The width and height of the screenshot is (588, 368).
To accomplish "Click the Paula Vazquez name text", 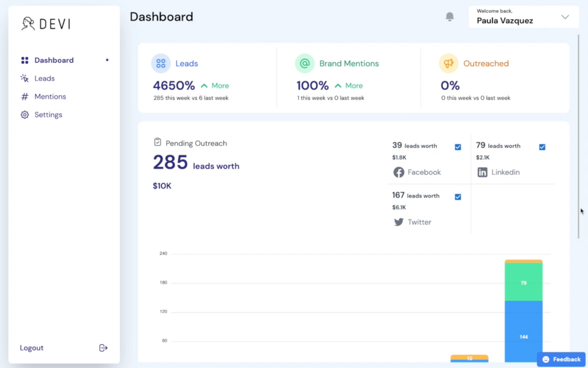I will (505, 21).
